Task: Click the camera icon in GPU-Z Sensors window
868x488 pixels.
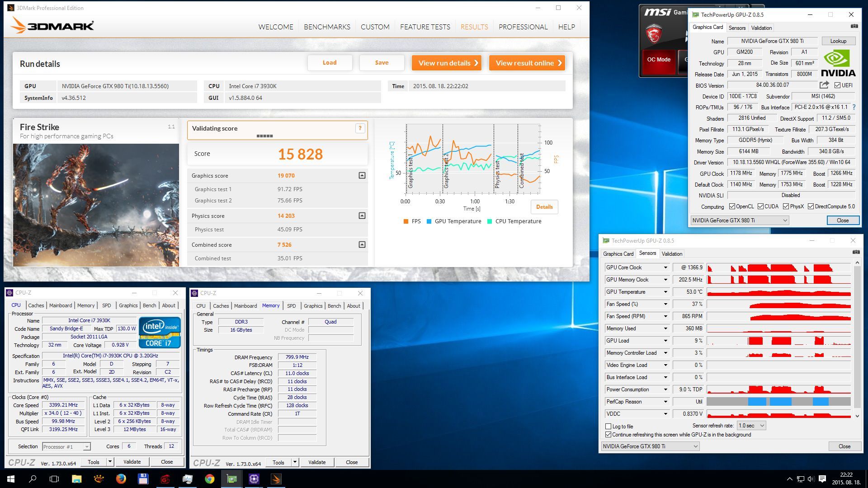Action: (x=855, y=252)
